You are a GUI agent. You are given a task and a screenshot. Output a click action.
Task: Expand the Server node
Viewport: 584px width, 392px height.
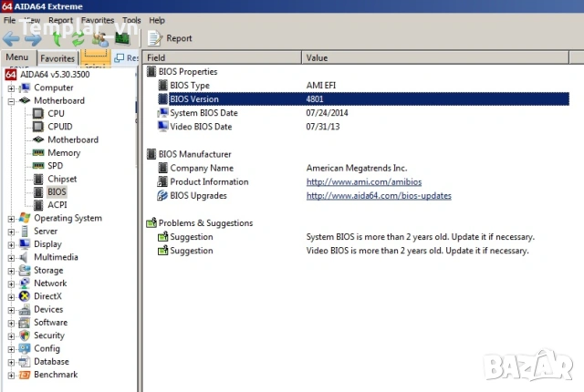pos(11,232)
